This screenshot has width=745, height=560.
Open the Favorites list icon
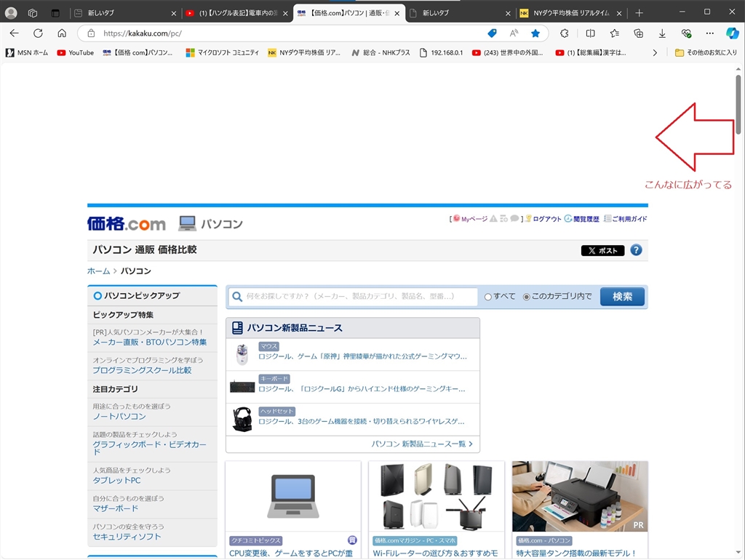[x=614, y=33]
